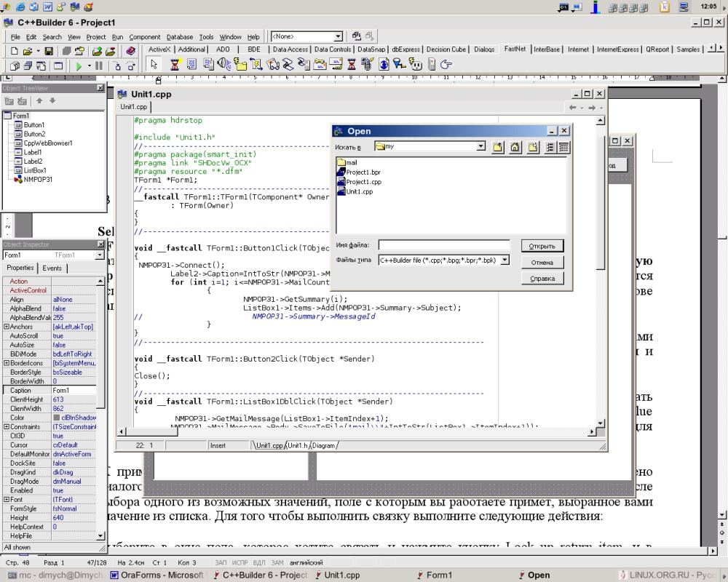
Task: Click the forward navigation arrow in code editor
Action: click(x=591, y=108)
